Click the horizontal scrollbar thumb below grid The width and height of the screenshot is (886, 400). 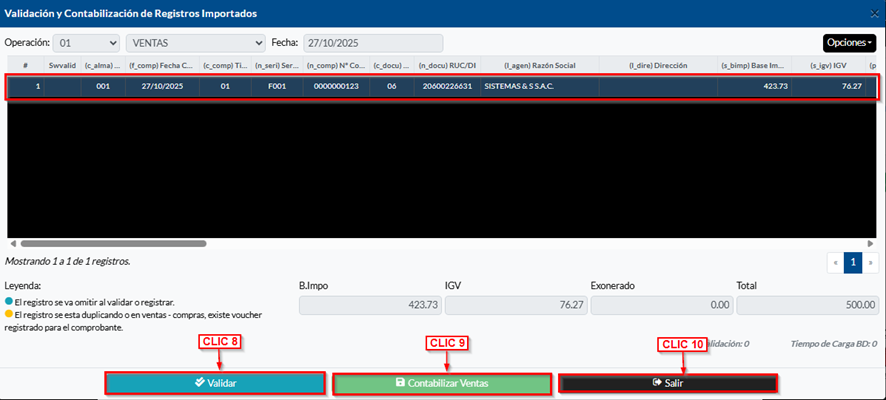click(112, 243)
